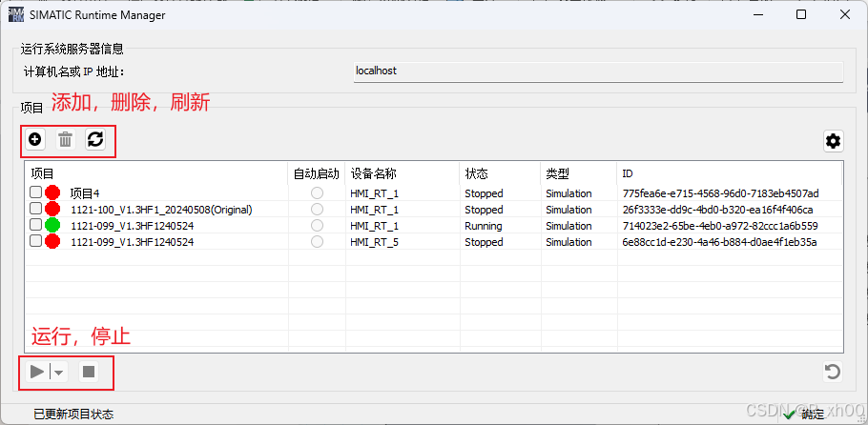
Task: Select the 1121-099_V1.3HF1240524 name in the HMI_RT_5 row
Action: (x=133, y=242)
